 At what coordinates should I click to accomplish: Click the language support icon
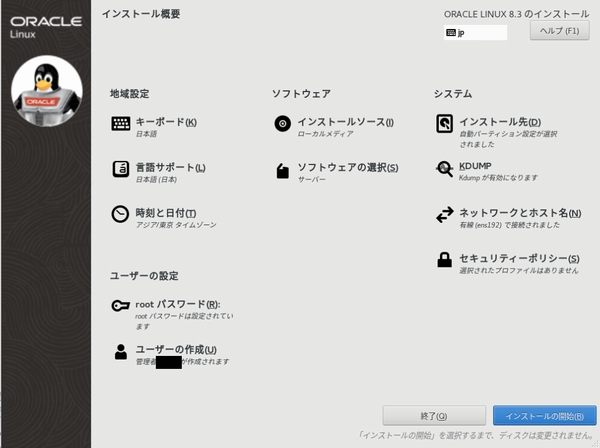121,169
